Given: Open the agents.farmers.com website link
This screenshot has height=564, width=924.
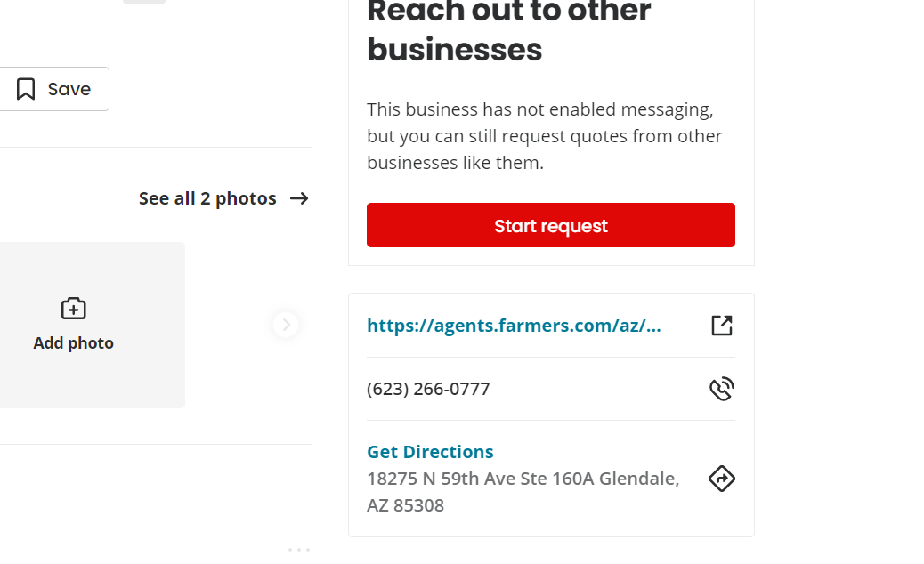Looking at the screenshot, I should pos(514,326).
